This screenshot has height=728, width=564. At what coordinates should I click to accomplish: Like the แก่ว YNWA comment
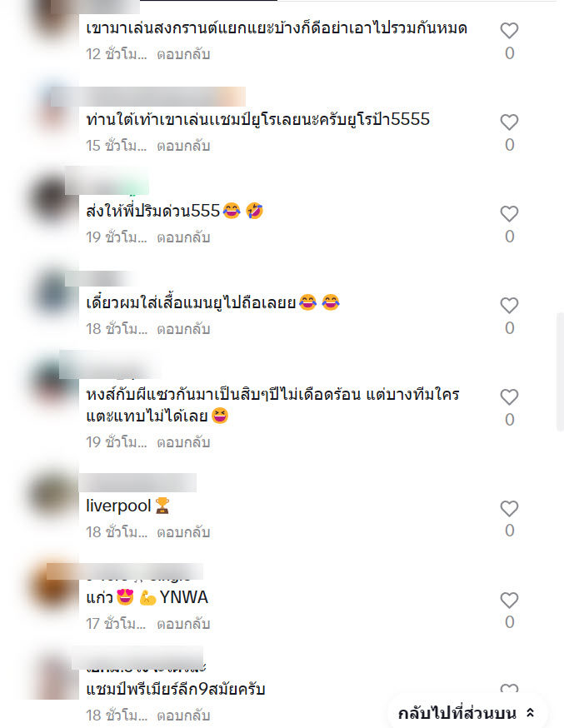509,601
